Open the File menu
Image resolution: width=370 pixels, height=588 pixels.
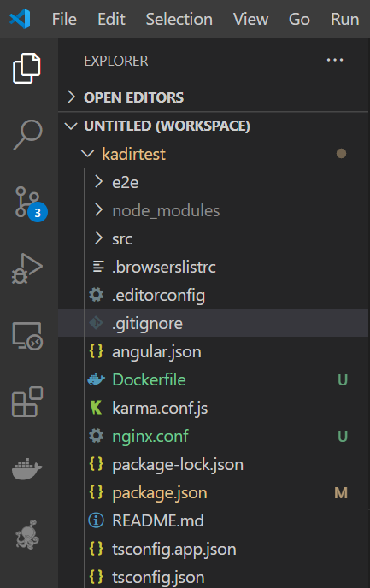(x=64, y=19)
